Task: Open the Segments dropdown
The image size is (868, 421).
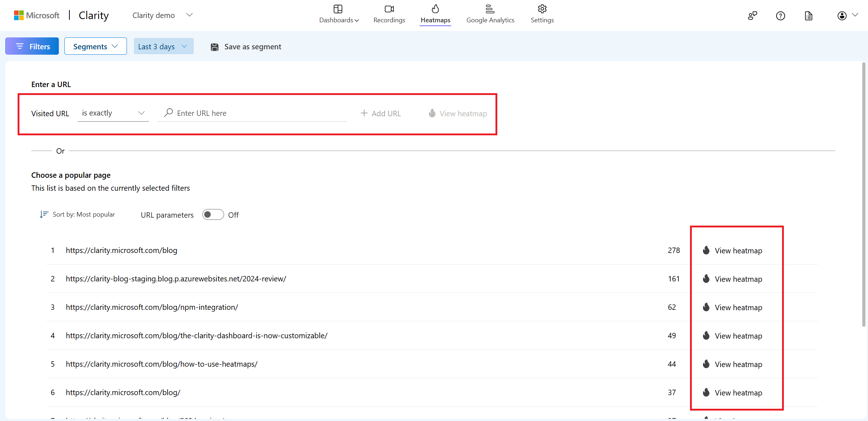Action: (96, 46)
